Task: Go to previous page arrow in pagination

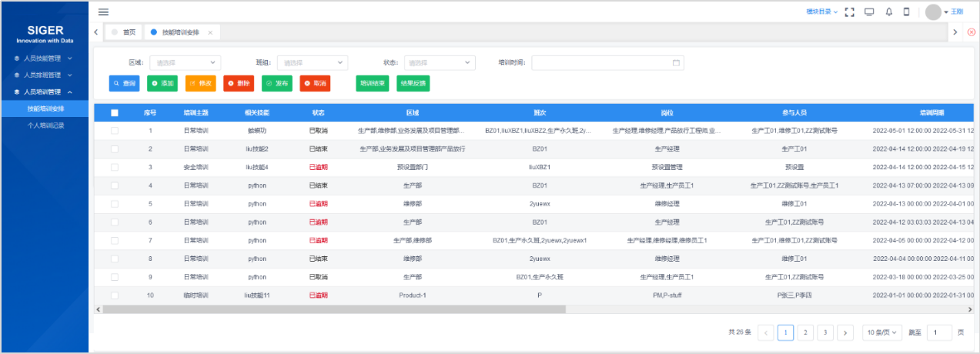Action: point(765,332)
